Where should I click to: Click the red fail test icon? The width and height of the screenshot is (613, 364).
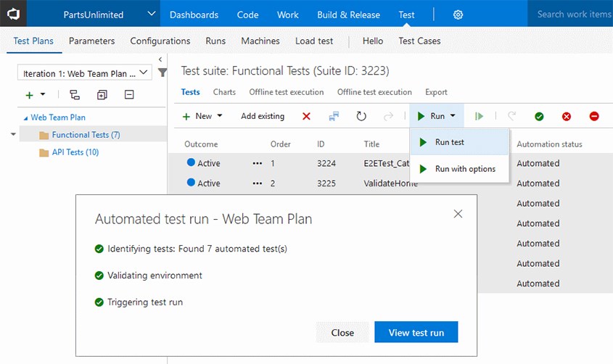[567, 116]
